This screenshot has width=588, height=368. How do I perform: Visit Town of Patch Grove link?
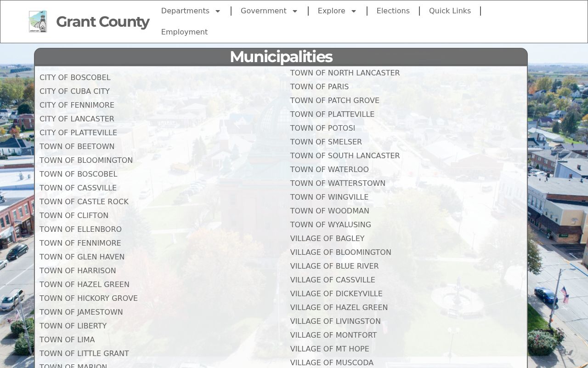tap(335, 100)
